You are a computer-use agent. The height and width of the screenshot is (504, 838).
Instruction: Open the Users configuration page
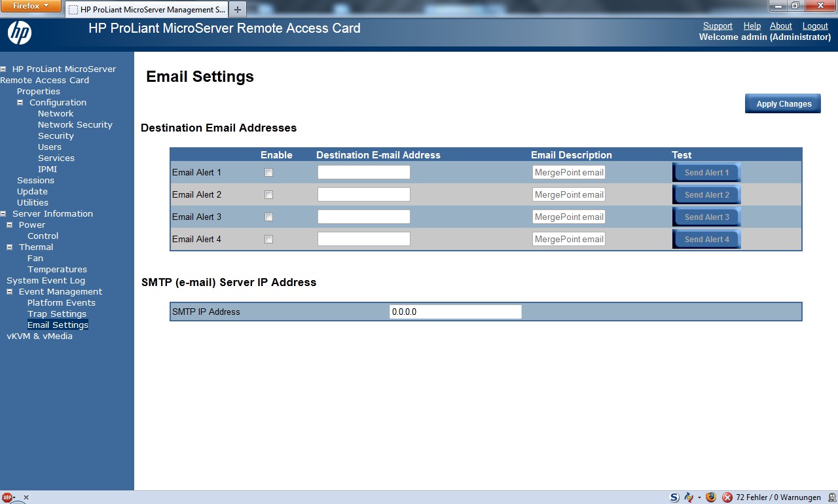50,147
